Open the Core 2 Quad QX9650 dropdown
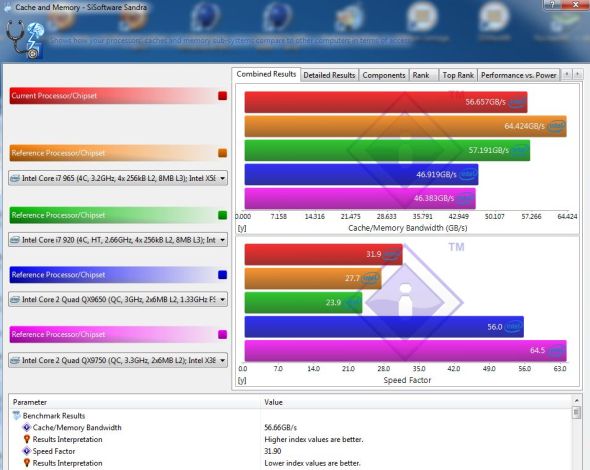590x470 pixels. point(118,300)
